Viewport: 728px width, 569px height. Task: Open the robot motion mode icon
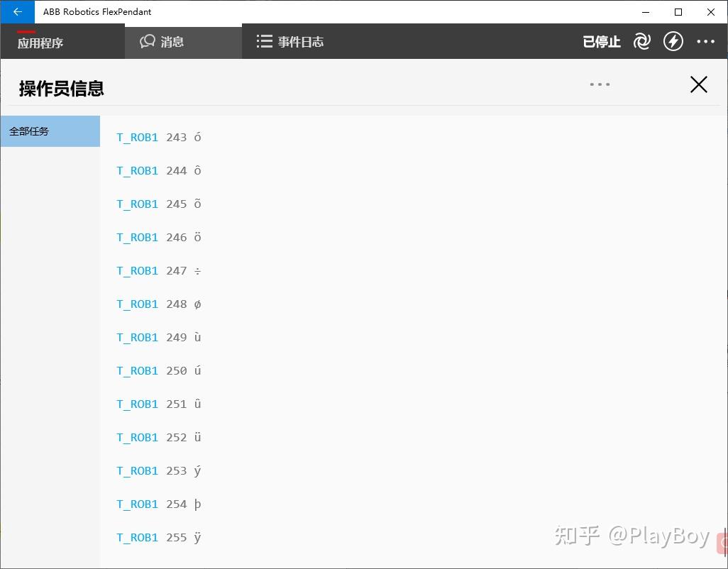641,41
